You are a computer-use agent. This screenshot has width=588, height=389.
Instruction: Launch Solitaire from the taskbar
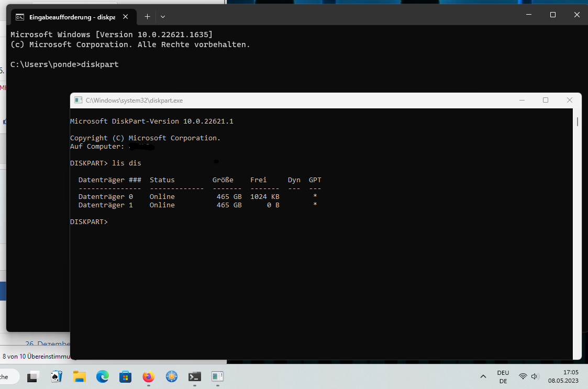pyautogui.click(x=56, y=376)
